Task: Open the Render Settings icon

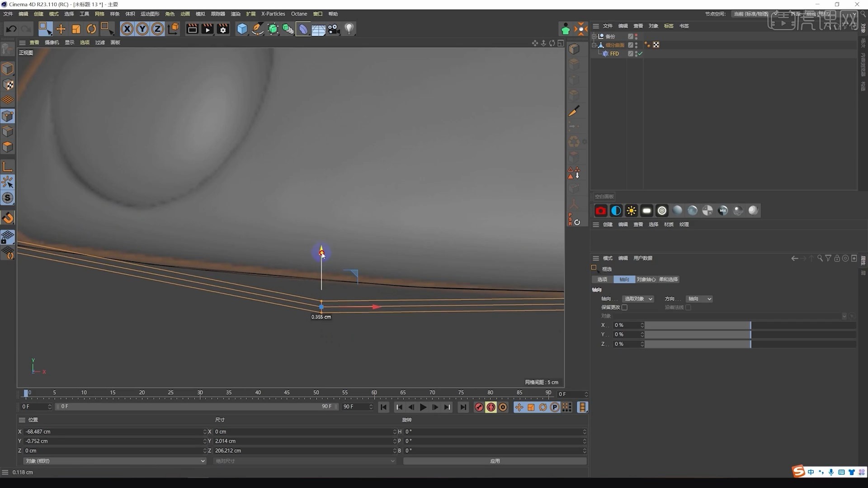Action: point(223,29)
